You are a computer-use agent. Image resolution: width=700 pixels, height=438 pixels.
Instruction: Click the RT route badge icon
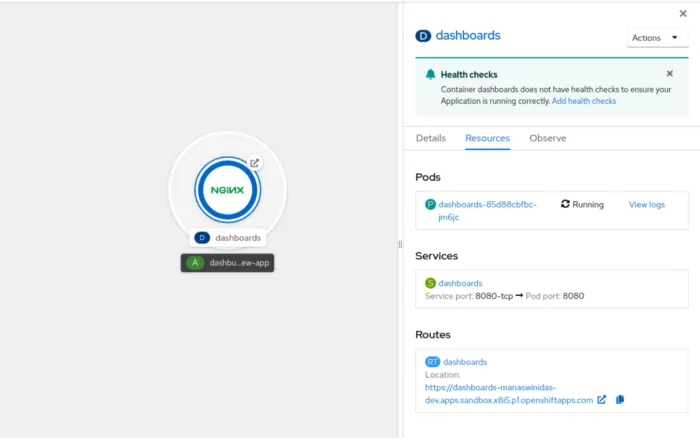tap(432, 362)
